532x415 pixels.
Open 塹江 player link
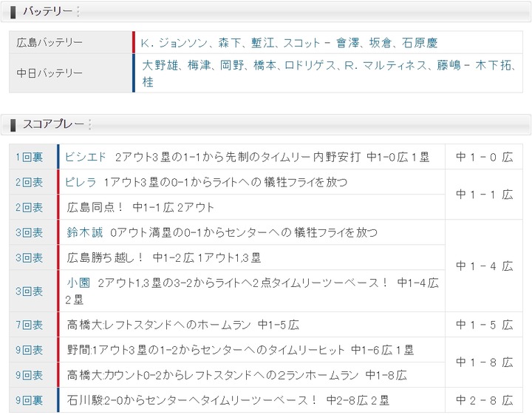[x=262, y=43]
